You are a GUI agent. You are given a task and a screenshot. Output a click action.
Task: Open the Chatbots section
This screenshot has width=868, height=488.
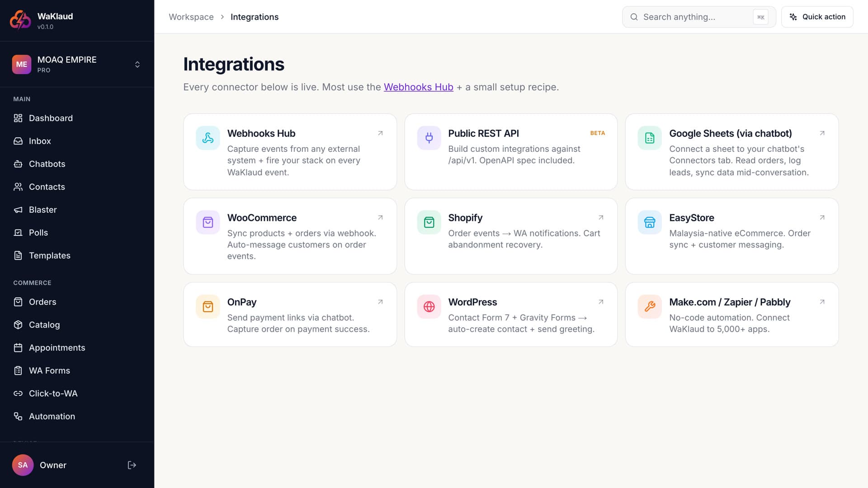tap(77, 164)
